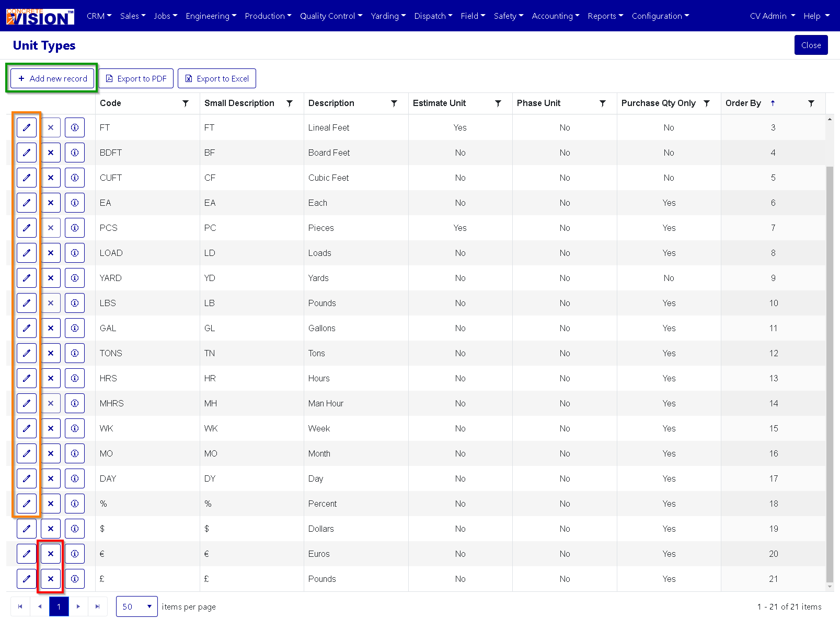
Task: Expand the Engineering menu
Action: pos(211,16)
